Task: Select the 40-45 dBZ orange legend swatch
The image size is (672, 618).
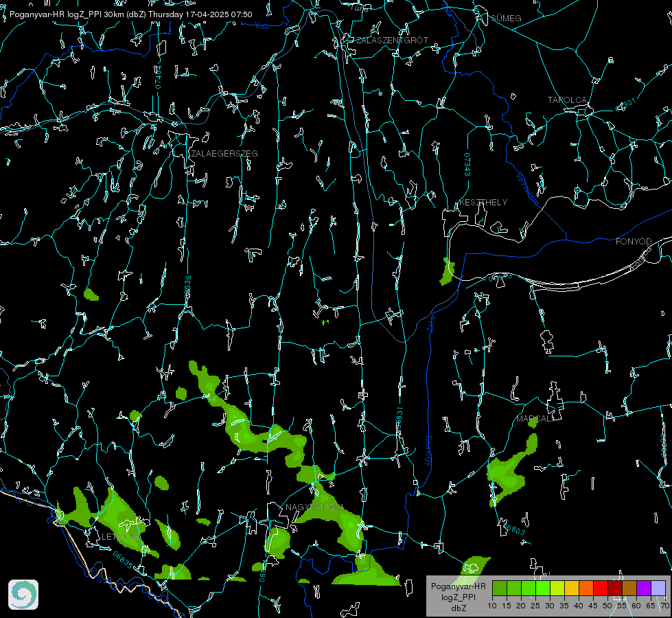Action: point(586,588)
